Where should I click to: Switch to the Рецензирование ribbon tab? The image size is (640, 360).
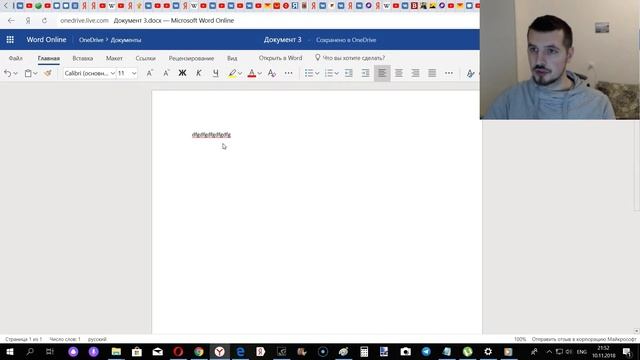pyautogui.click(x=191, y=58)
